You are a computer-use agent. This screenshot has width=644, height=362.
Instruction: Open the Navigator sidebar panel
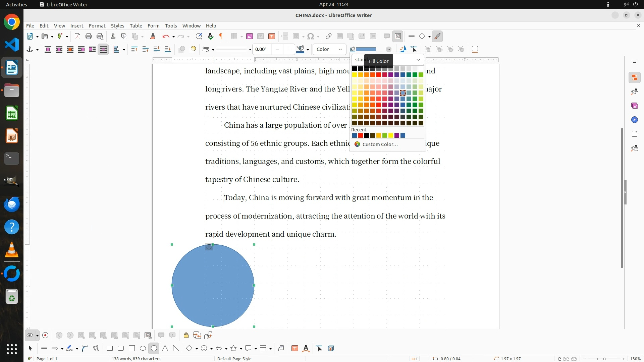coord(634,120)
